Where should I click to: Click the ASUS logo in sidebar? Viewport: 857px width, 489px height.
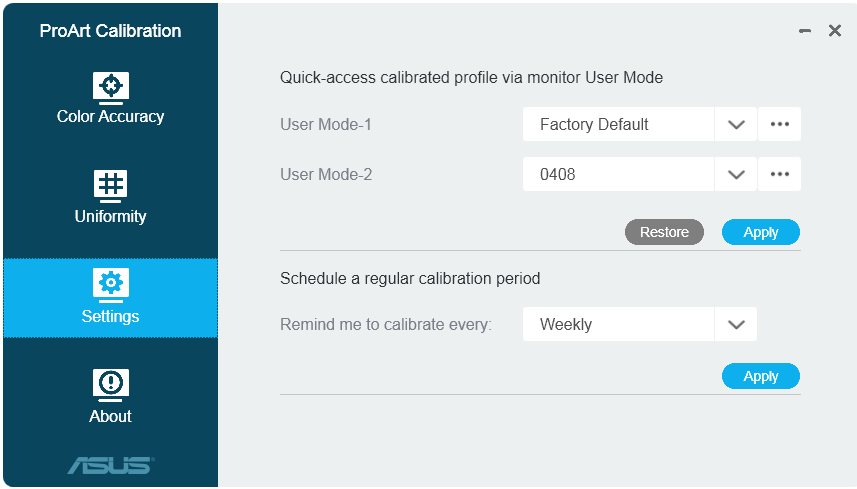click(111, 466)
